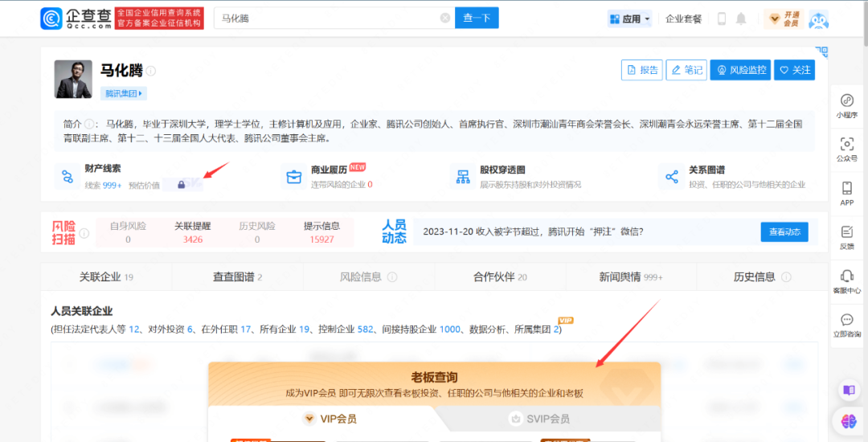This screenshot has width=868, height=442.
Task: Select the SVIP会员 tab
Action: (539, 419)
